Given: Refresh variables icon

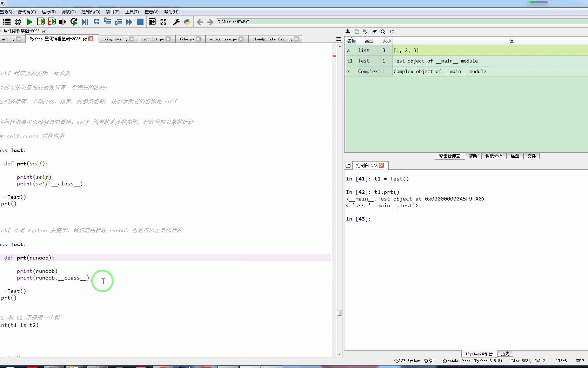Looking at the screenshot, I should 392,31.
